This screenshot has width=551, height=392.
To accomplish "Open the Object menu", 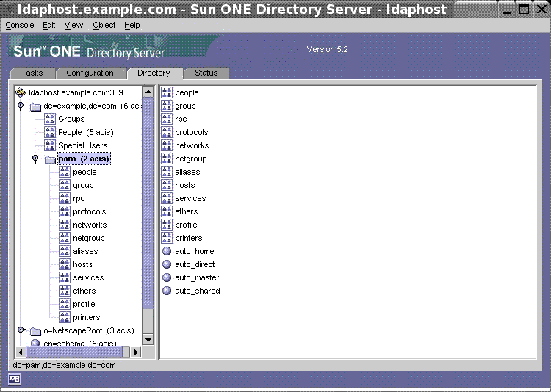I will click(104, 25).
